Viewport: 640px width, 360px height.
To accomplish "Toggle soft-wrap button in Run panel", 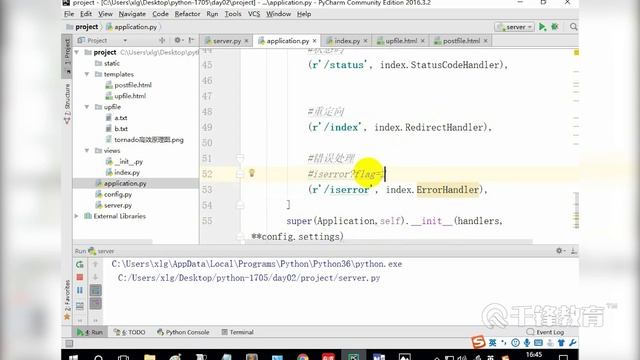I will [x=96, y=291].
